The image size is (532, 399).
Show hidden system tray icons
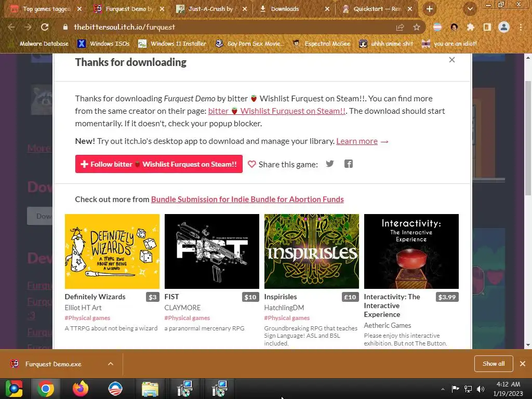[443, 389]
